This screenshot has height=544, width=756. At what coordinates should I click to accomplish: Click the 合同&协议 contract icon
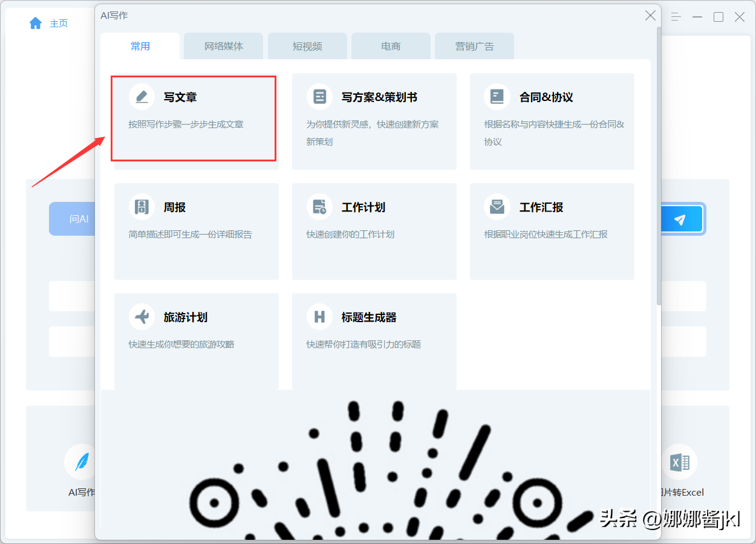coord(497,96)
